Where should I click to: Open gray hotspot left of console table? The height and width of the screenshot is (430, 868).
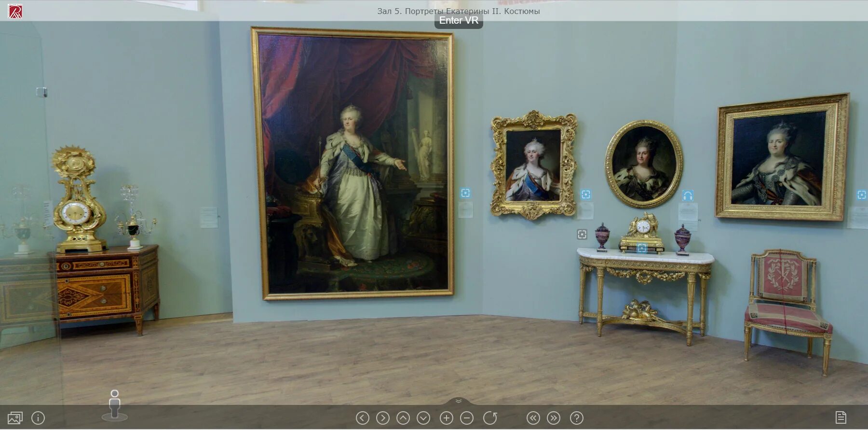point(582,235)
